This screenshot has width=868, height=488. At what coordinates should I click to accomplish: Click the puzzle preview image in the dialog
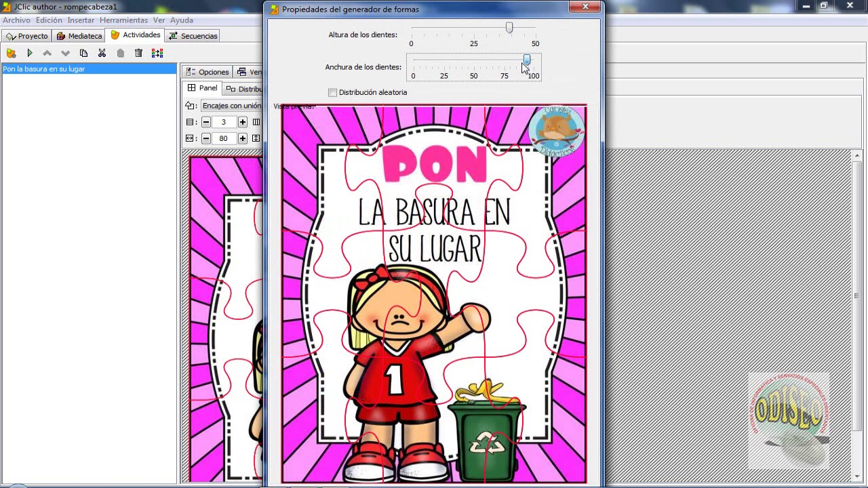tap(434, 294)
